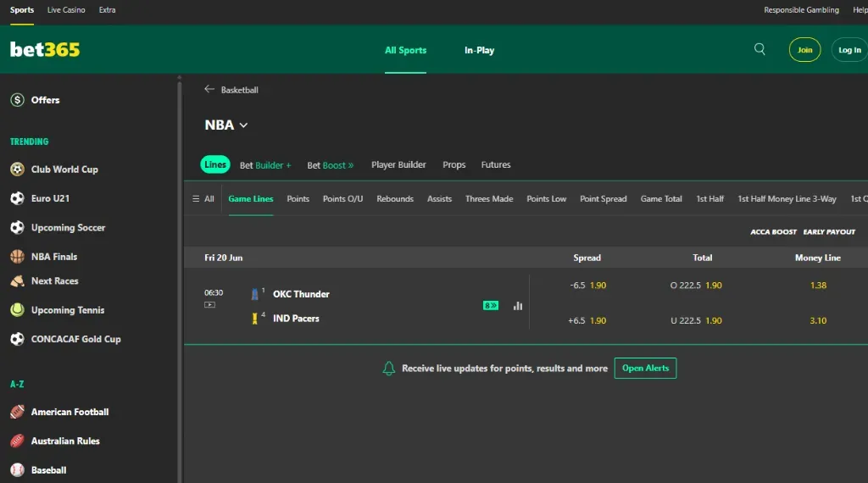Switch to the In-Play tab

479,50
